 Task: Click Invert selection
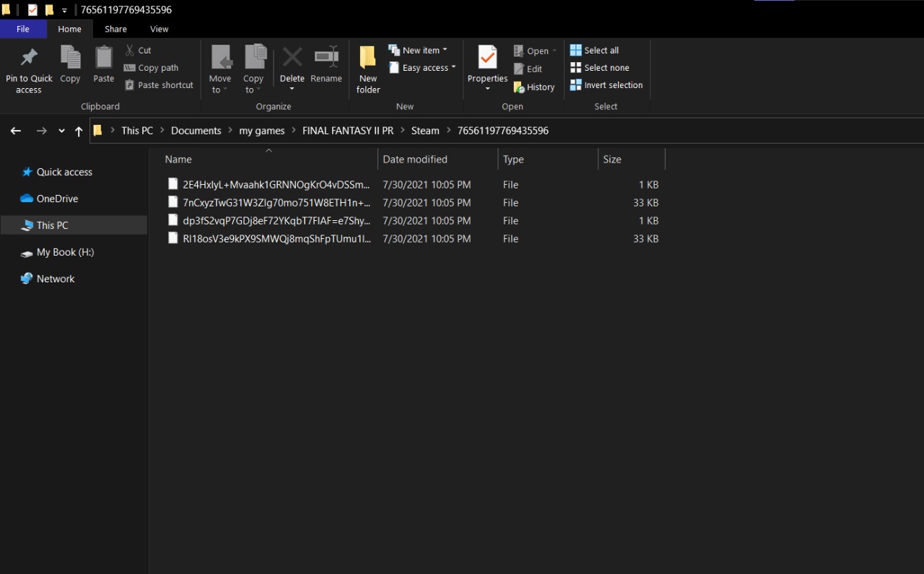click(x=606, y=85)
